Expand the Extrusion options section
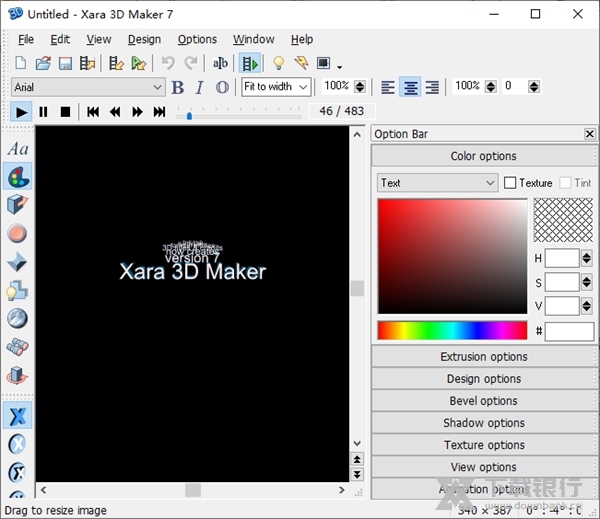Viewport: 600px width, 519px height. (x=483, y=357)
